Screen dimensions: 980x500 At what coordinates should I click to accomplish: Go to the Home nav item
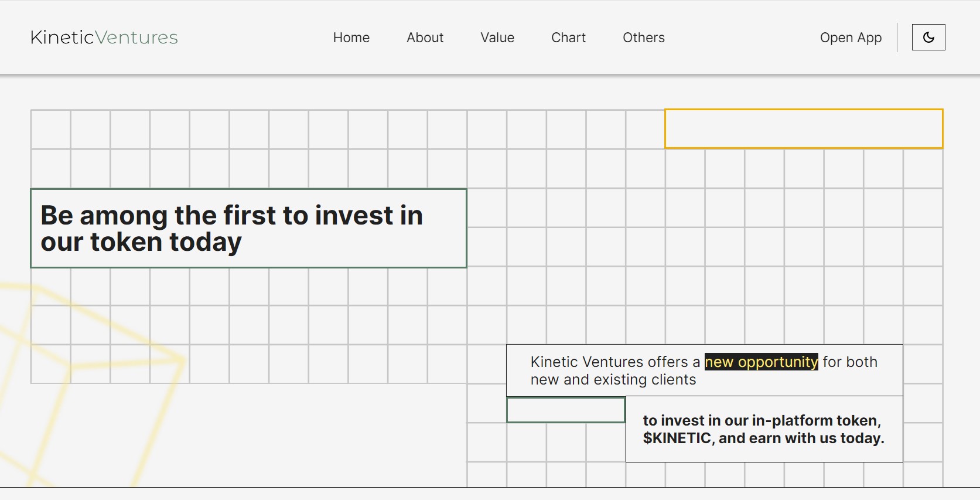click(x=351, y=38)
